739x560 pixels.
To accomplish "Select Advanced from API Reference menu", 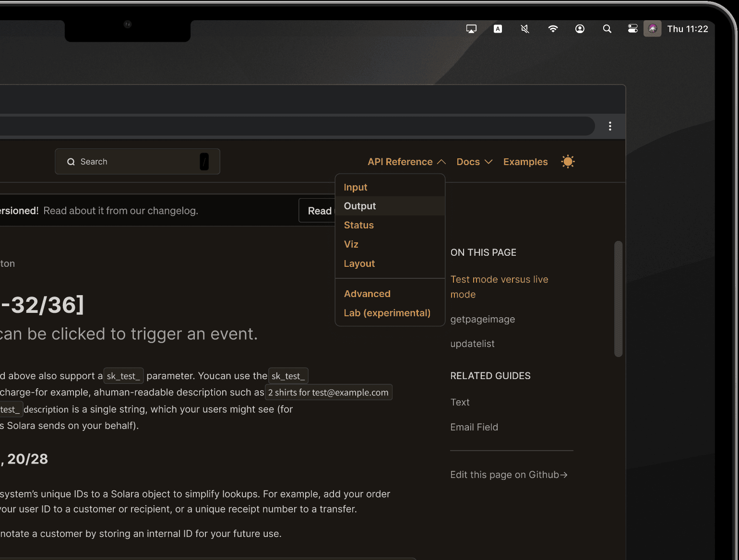I will [x=390, y=294].
